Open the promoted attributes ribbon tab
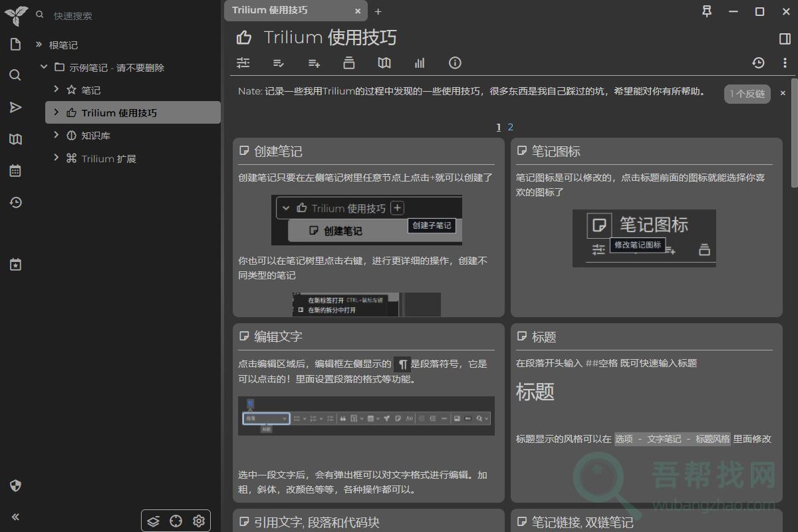Viewport: 798px width, 532px height. pos(279,63)
